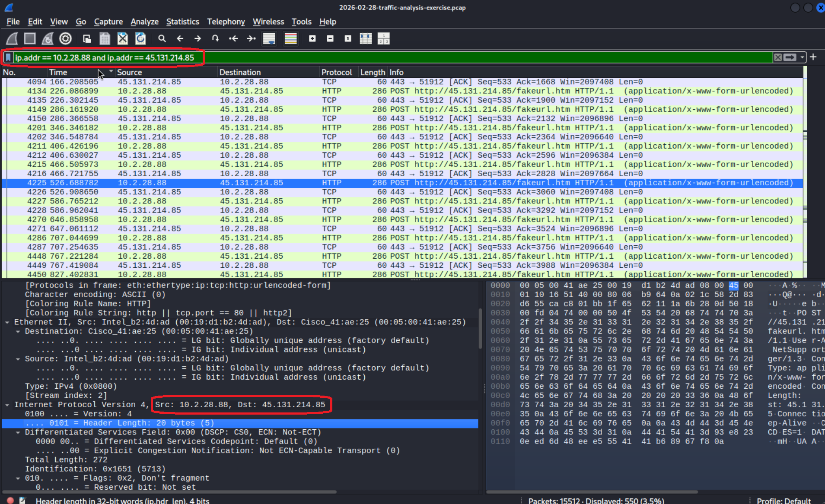Open expert information status icon

click(x=10, y=501)
